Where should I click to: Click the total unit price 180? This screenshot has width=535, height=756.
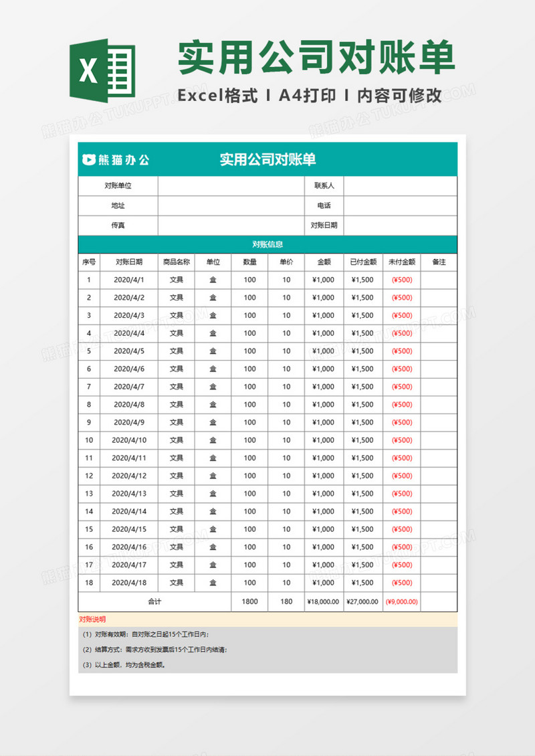(x=286, y=601)
